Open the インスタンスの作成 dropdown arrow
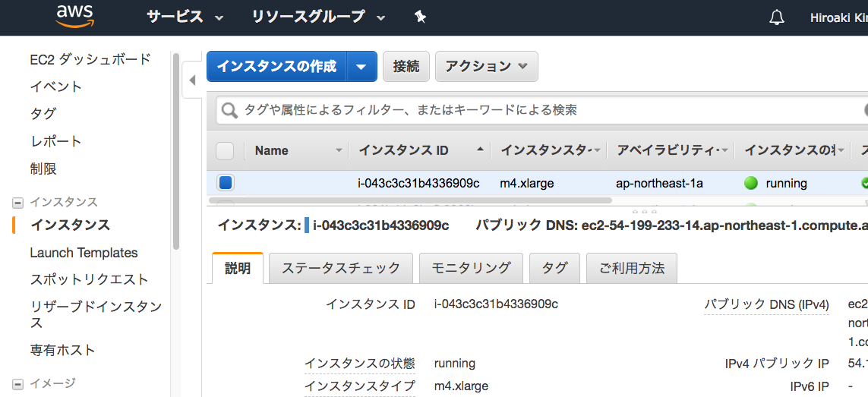Image resolution: width=868 pixels, height=397 pixels. click(x=361, y=67)
